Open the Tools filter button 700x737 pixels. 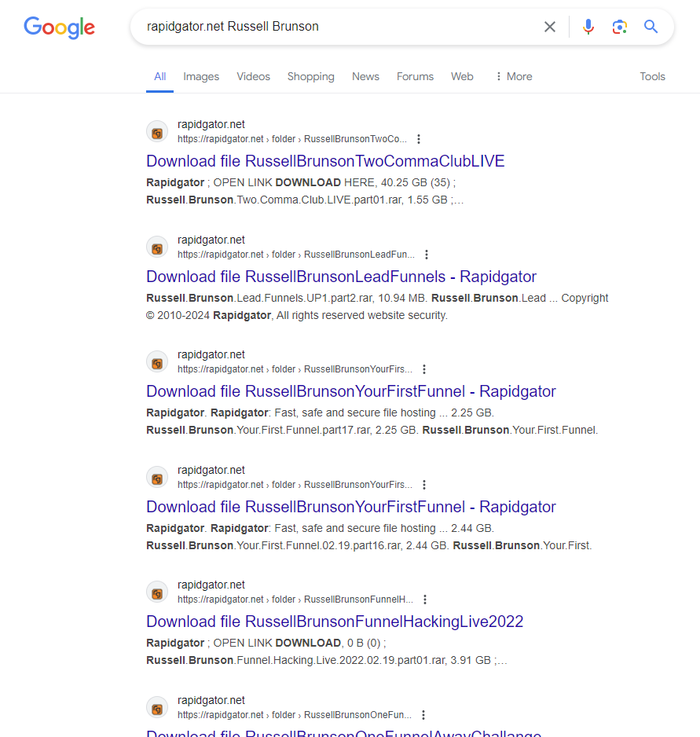tap(652, 77)
